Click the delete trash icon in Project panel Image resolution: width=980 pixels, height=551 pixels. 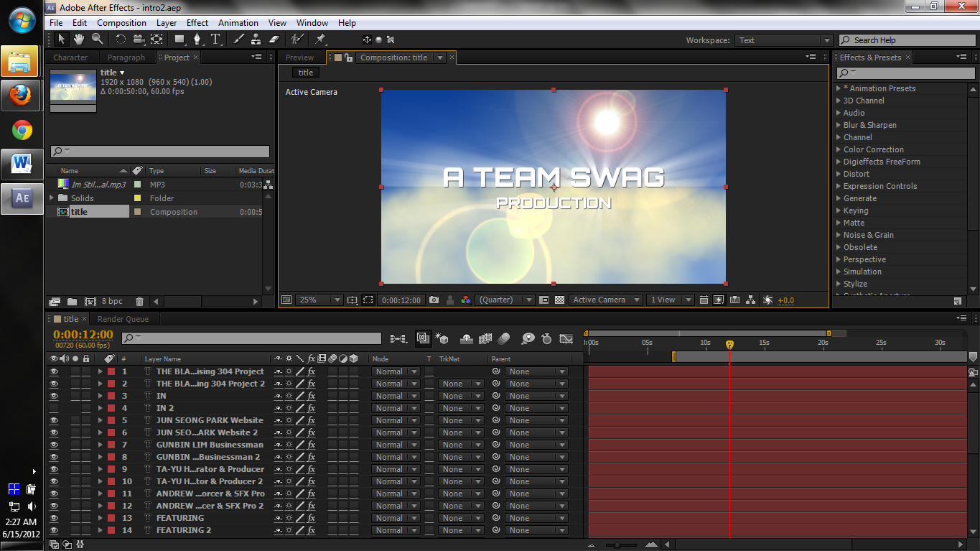[x=139, y=301]
